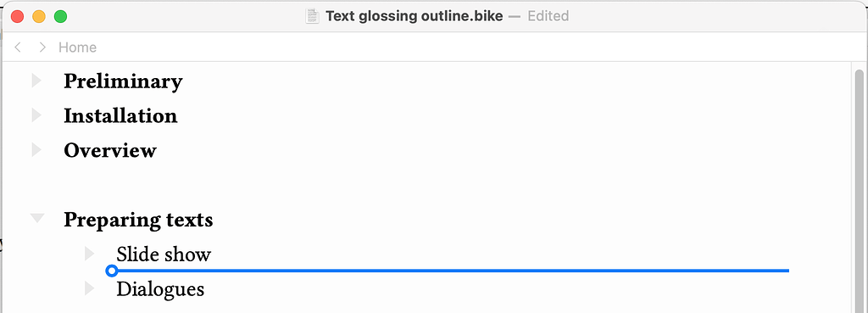The width and height of the screenshot is (868, 313).
Task: Collapse the Preparing texts section
Action: [37, 218]
